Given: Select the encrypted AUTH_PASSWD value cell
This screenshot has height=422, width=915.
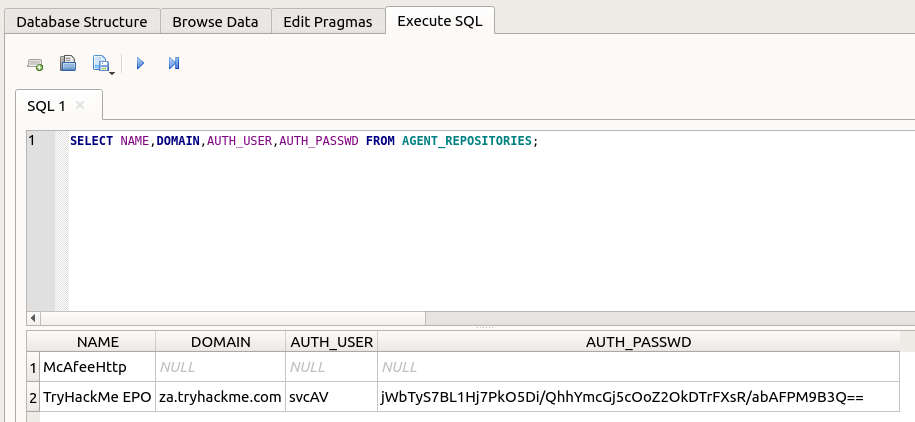Looking at the screenshot, I should coord(621,397).
